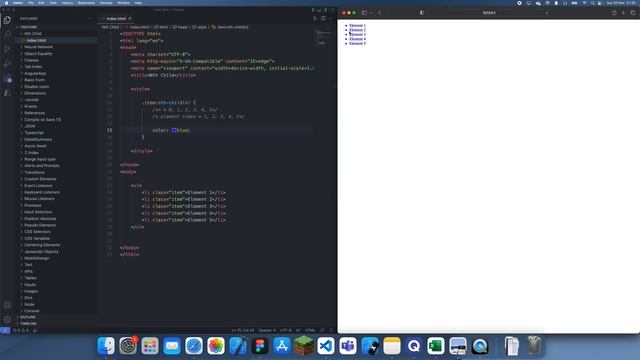Close the index.html editor tab
The width and height of the screenshot is (640, 360).
click(x=130, y=18)
